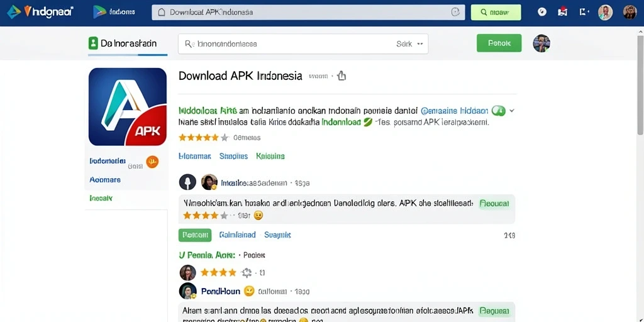The image size is (644, 322).
Task: Select the green 'Ineoaiv' sidebar item
Action: 101,198
